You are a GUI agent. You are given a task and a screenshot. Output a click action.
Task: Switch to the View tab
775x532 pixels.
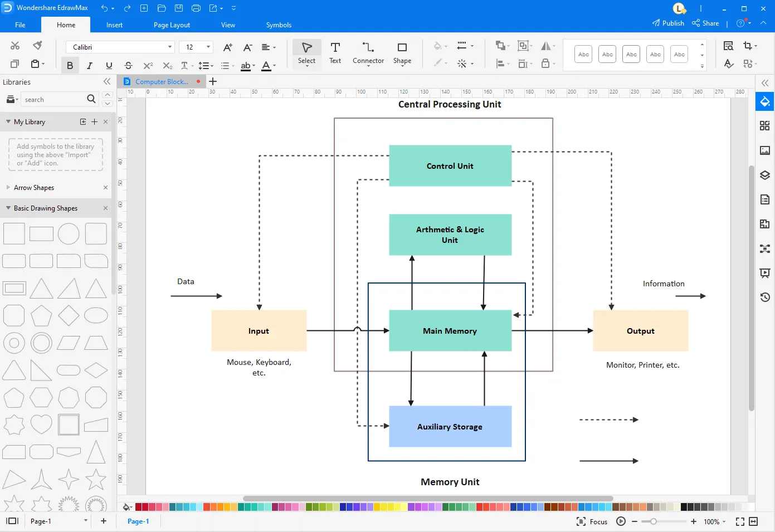pos(228,25)
